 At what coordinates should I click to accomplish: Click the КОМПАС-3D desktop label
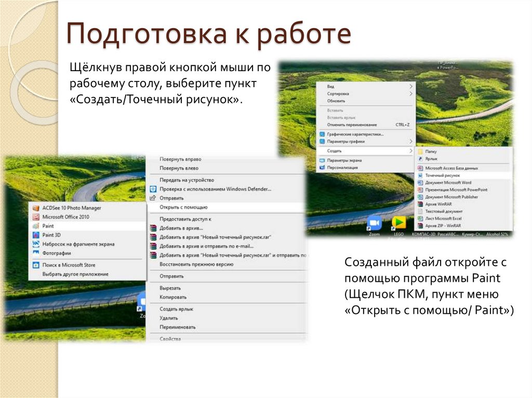click(423, 234)
